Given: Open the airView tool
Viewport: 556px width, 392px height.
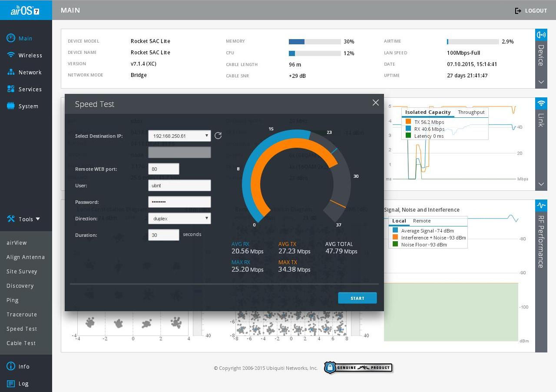Looking at the screenshot, I should tap(17, 243).
